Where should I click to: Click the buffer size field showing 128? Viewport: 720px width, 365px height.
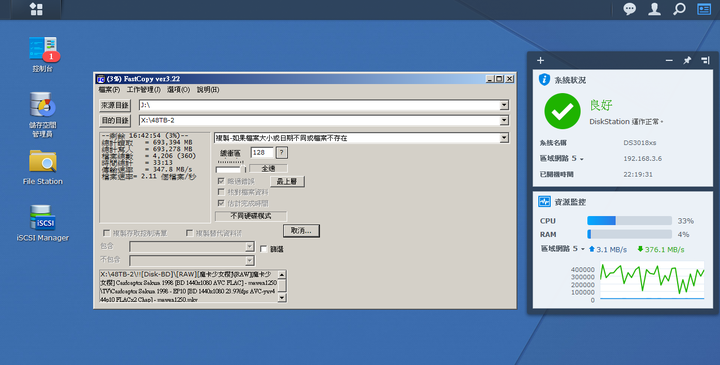[262, 152]
